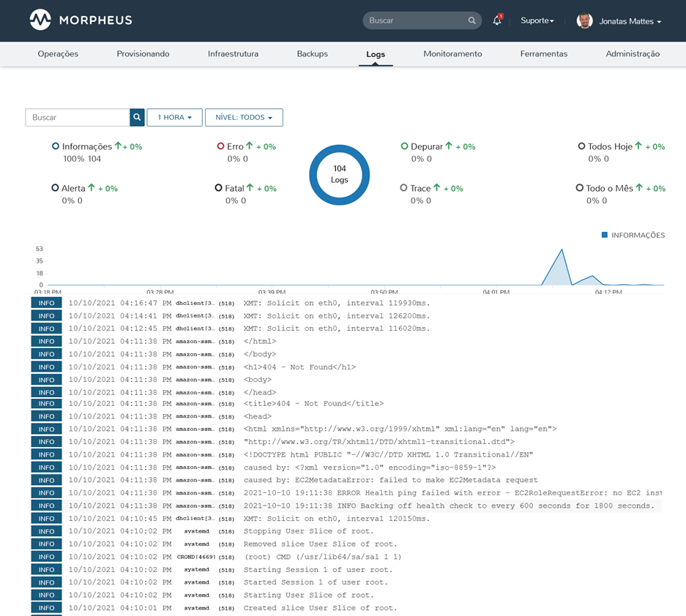Click the INFO badge on the 04:14:41 PM row

pos(46,315)
